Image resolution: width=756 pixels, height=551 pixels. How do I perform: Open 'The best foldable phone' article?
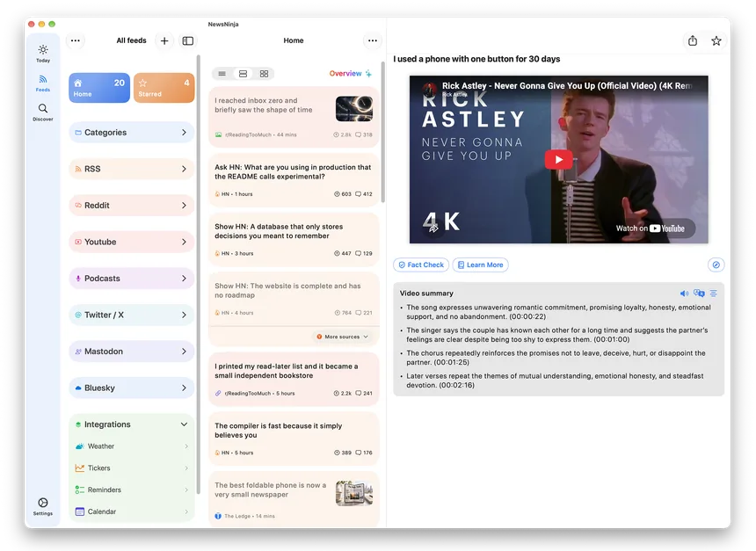coord(294,499)
